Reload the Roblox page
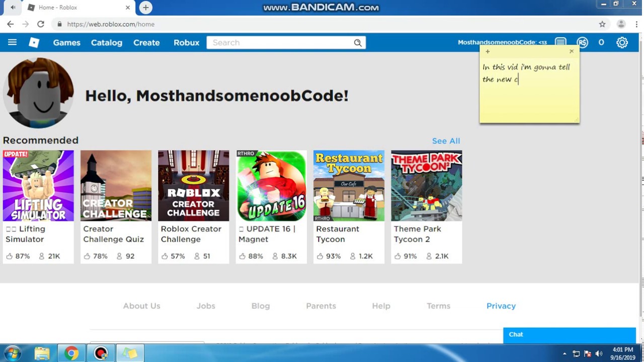The height and width of the screenshot is (362, 644). 41,24
